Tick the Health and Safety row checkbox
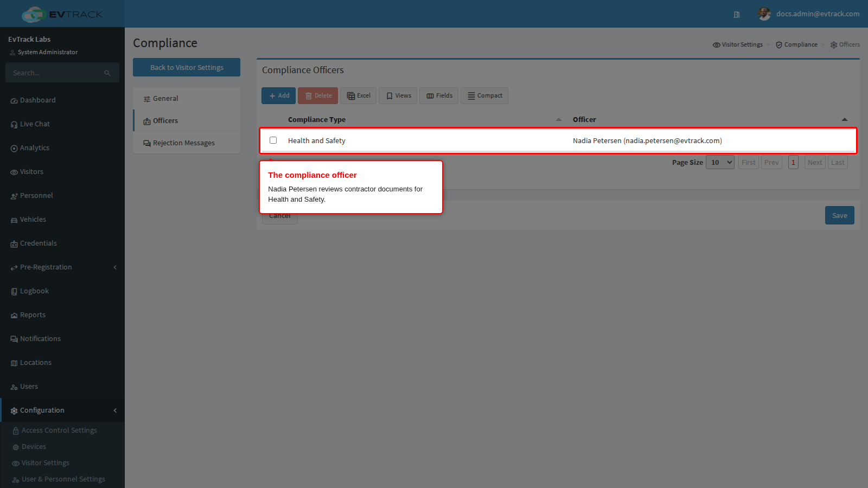The height and width of the screenshot is (488, 868). (273, 140)
